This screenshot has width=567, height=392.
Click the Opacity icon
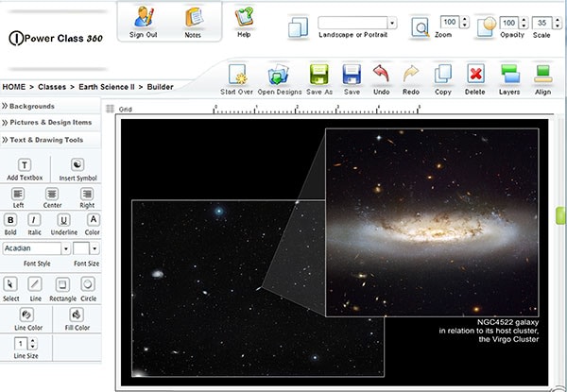click(486, 26)
